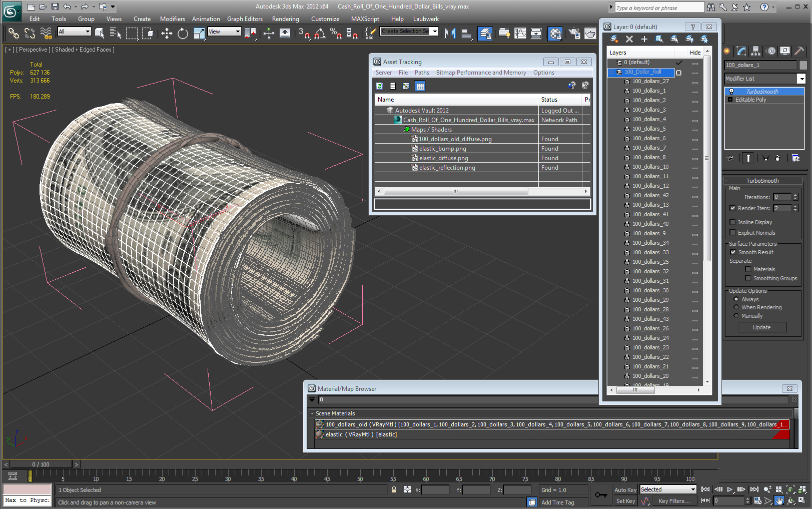Activate Bind to Space Warp tool
This screenshot has height=509, width=812.
coord(46,33)
